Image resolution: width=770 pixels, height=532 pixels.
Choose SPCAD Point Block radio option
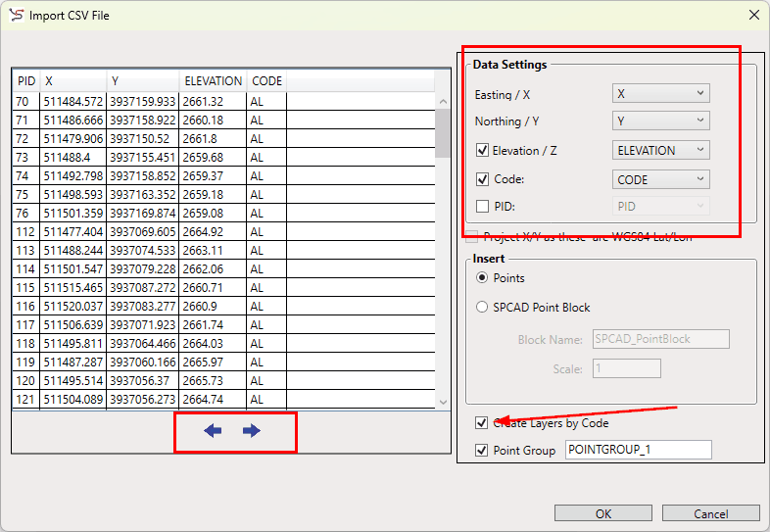pyautogui.click(x=482, y=308)
